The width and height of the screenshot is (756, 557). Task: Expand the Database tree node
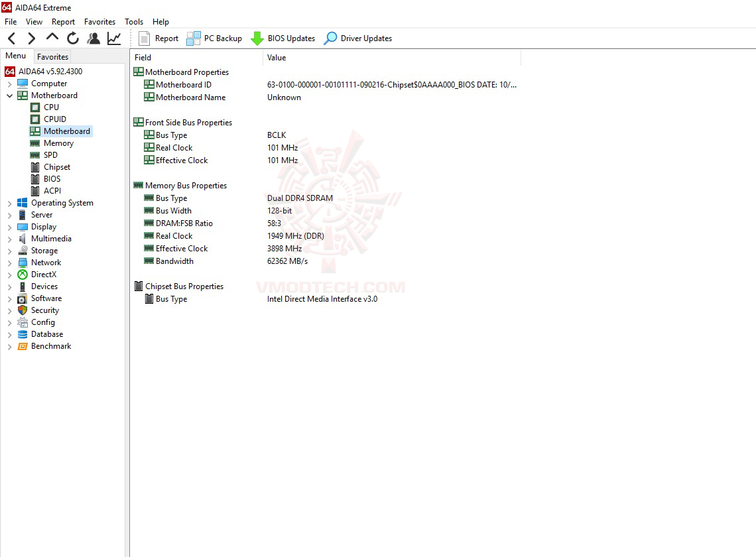point(10,335)
